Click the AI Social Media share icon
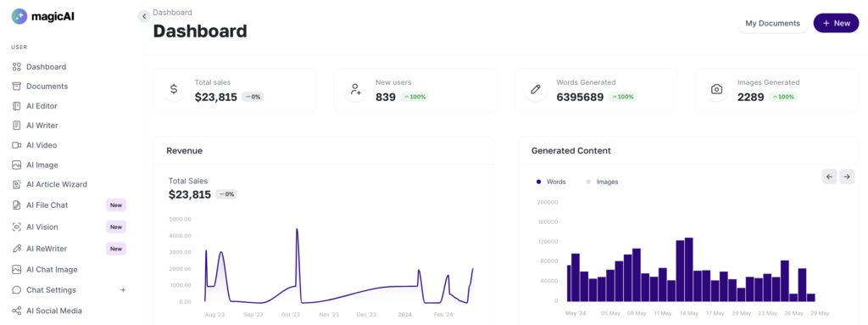 [17, 311]
